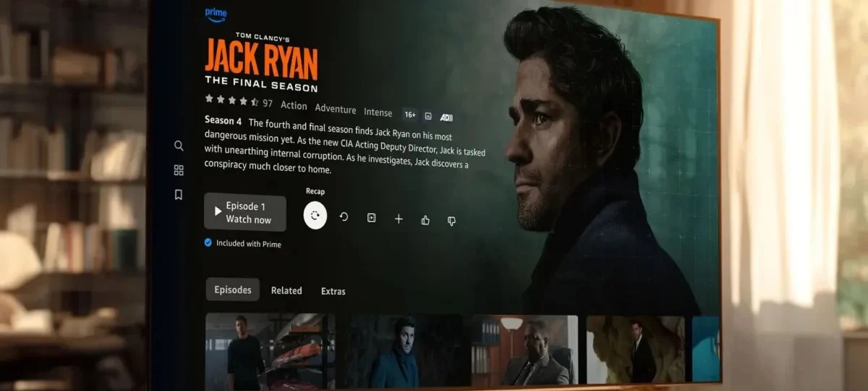868x391 pixels.
Task: Select the subtitles icon next to 16+
Action: pos(428,116)
